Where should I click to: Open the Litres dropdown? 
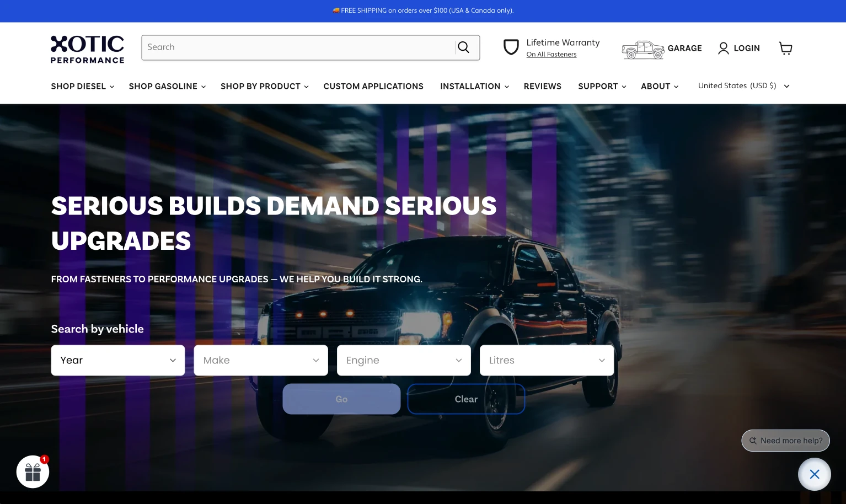point(547,361)
